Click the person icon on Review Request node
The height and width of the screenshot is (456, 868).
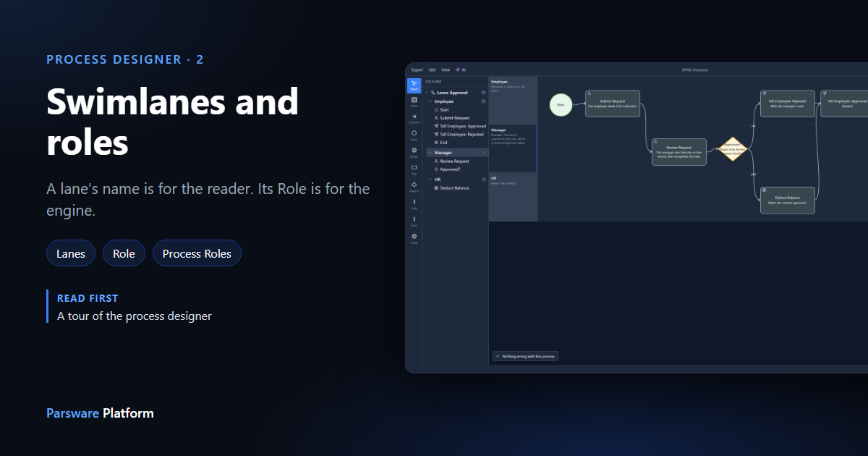[657, 142]
